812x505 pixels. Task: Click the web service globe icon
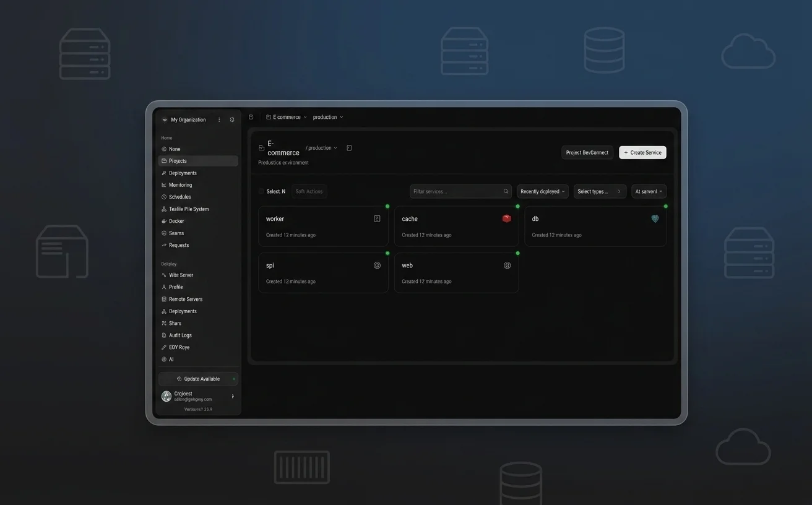tap(507, 265)
